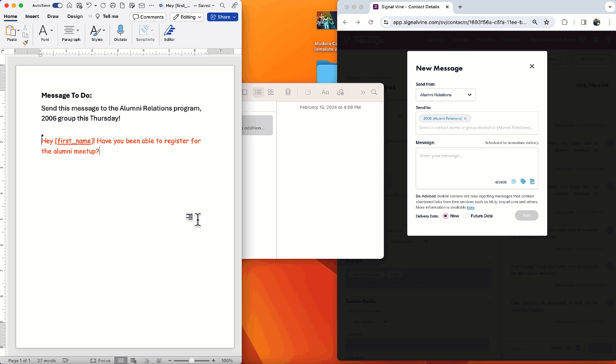Screen dimensions: 616x364
Task: Open the emoji picker in New Message
Action: [x=514, y=182]
